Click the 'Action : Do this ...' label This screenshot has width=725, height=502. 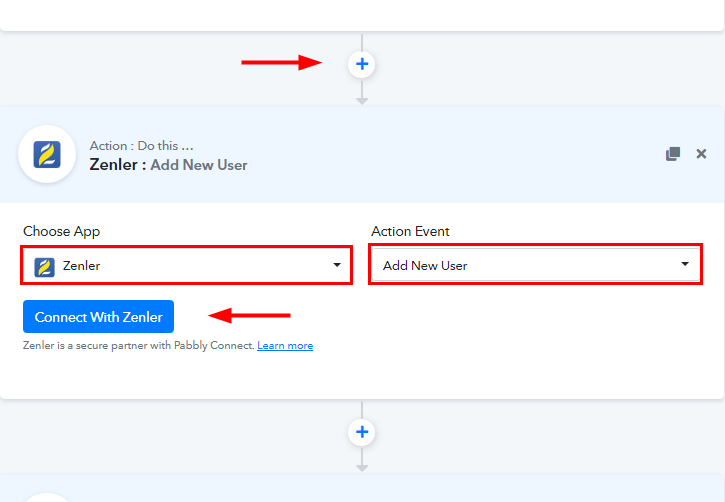[141, 146]
